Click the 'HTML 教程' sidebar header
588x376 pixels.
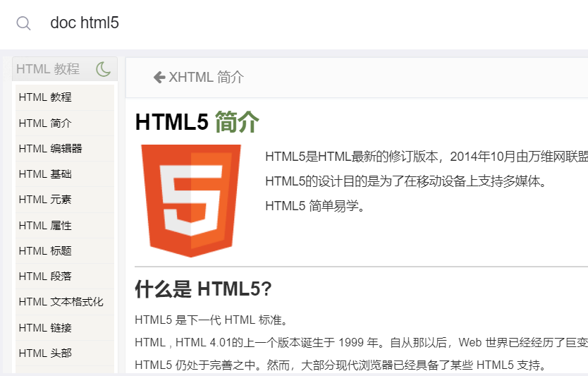48,69
